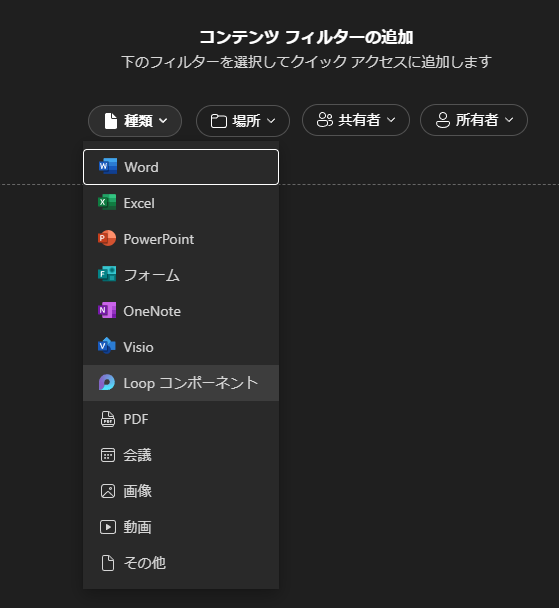The height and width of the screenshot is (608, 559).
Task: Open the 場所 filter dropdown
Action: tap(243, 121)
